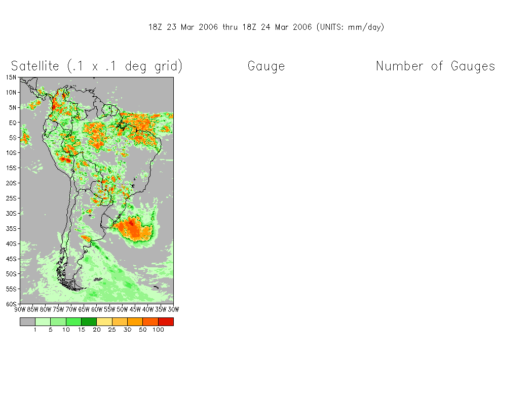Click the gray color swatch in legend

(27, 321)
